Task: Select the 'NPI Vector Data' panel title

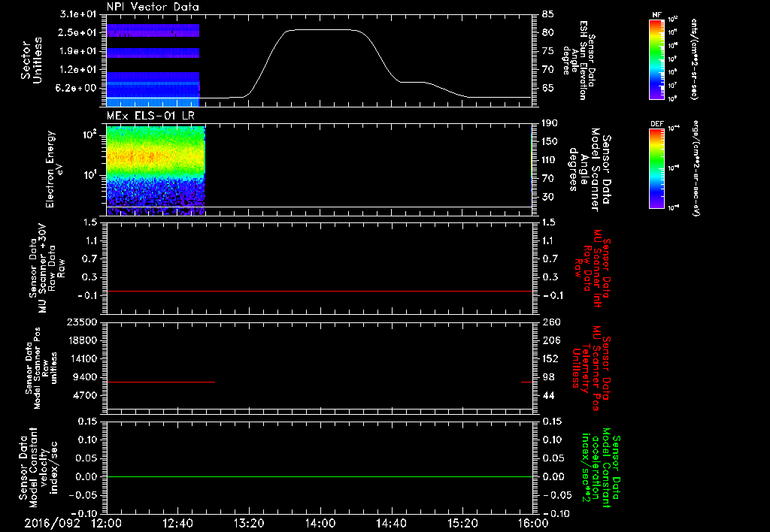Action: [153, 7]
